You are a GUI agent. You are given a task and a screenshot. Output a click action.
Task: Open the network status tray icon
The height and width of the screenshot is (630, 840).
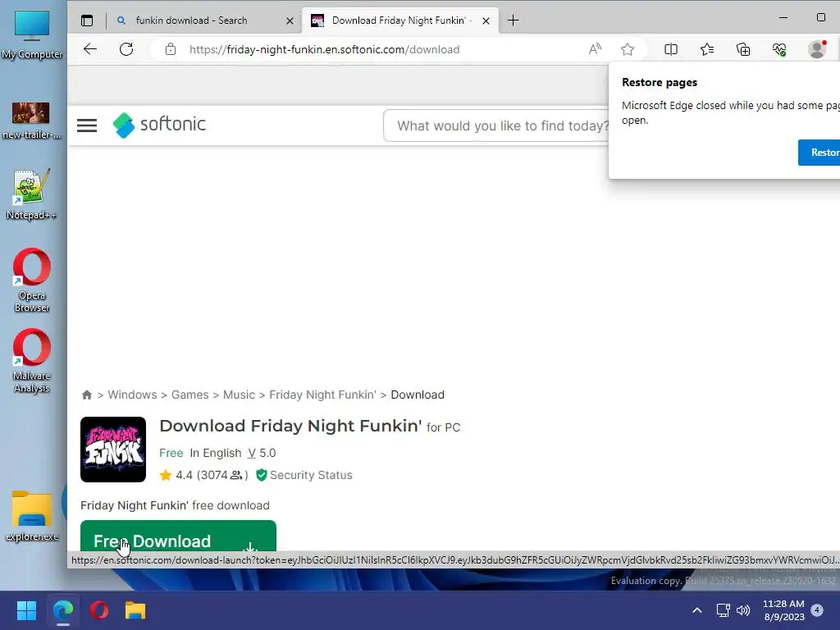point(723,610)
